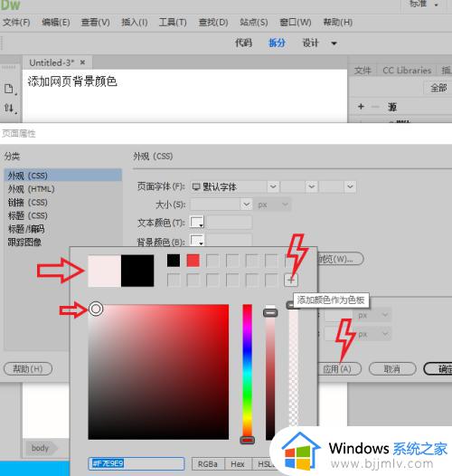Switch to 拆分 view
The image size is (452, 476).
click(x=277, y=43)
